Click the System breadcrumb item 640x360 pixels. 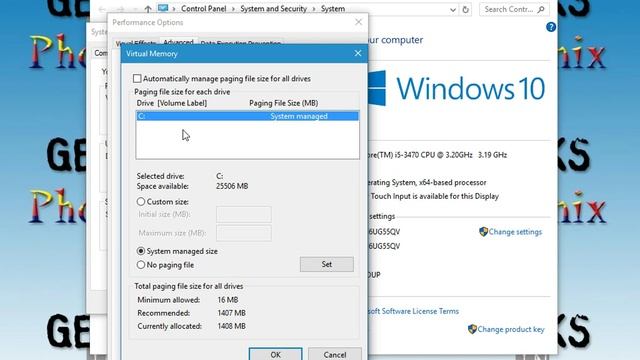tap(333, 9)
